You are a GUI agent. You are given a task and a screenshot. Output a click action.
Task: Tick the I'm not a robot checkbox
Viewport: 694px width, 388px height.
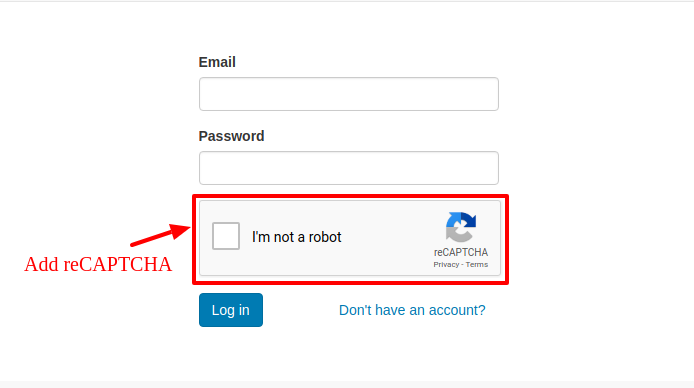click(x=226, y=236)
